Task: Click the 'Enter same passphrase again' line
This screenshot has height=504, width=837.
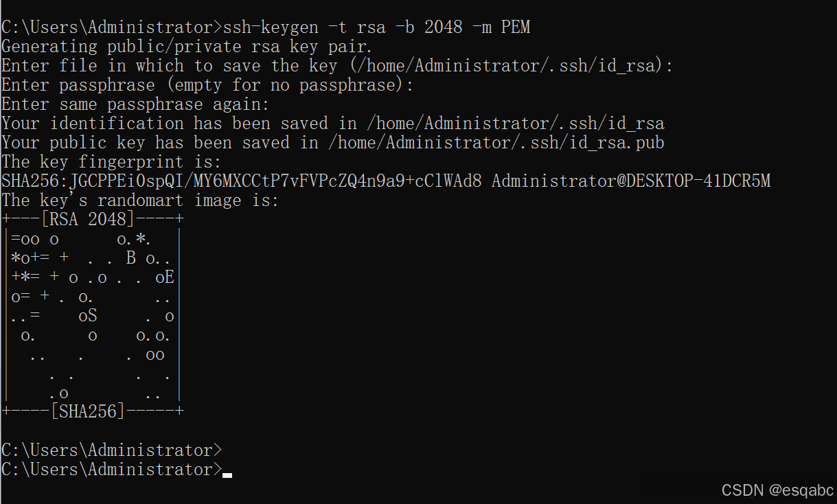Action: (x=136, y=104)
